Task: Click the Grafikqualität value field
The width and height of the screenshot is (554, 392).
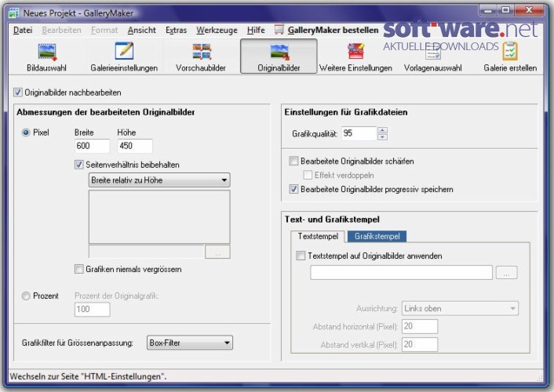Action: pyautogui.click(x=359, y=133)
